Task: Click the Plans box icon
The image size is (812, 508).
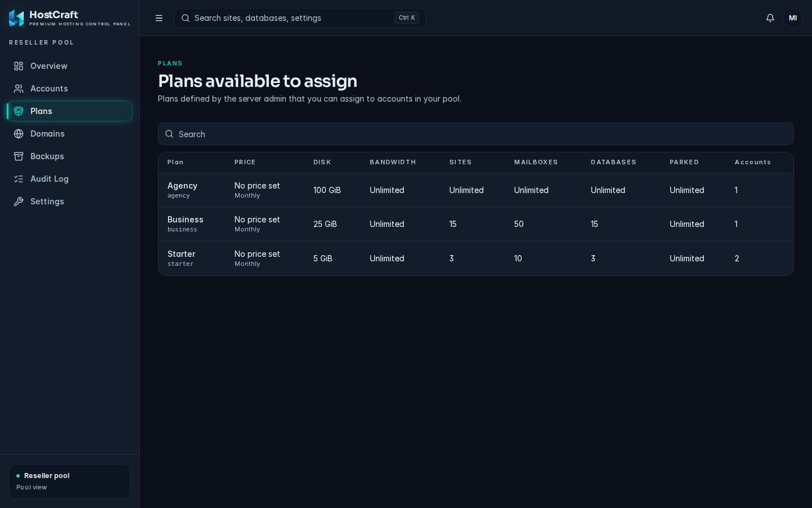Action: tap(19, 111)
